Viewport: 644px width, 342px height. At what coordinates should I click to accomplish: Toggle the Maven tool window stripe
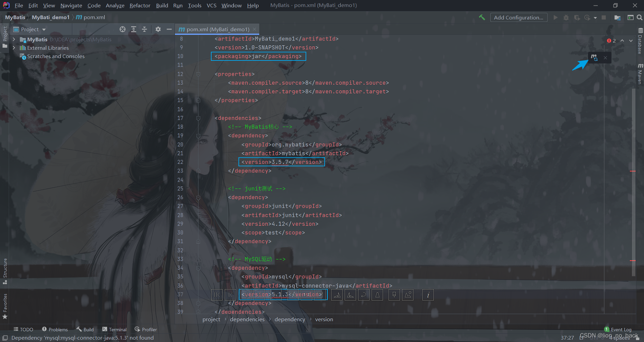(x=640, y=74)
